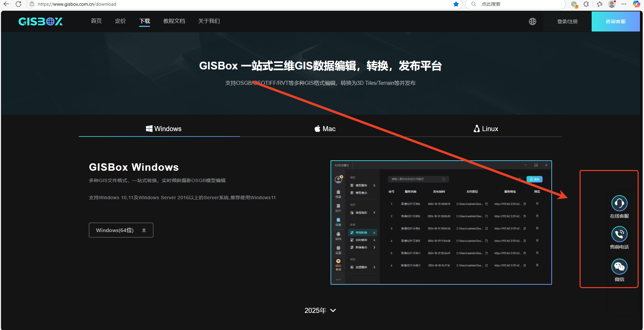Select the 下载 nav item
Viewport: 644px width, 330px height.
point(145,21)
